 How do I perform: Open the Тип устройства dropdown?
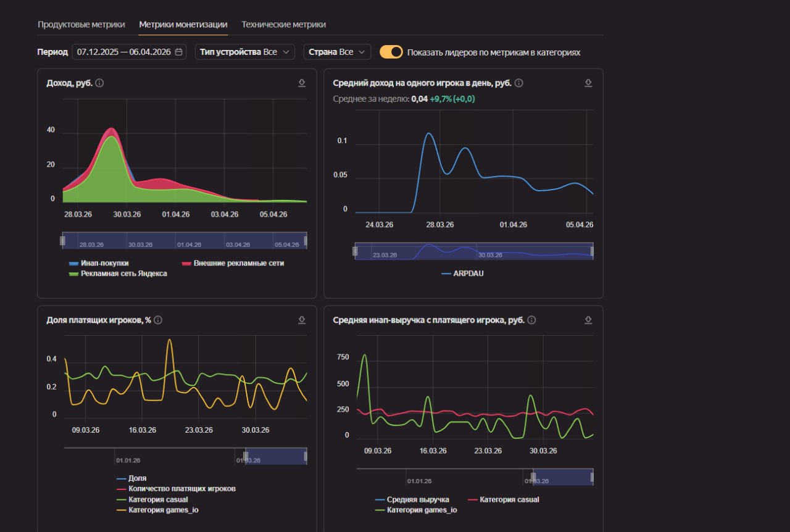pyautogui.click(x=245, y=52)
